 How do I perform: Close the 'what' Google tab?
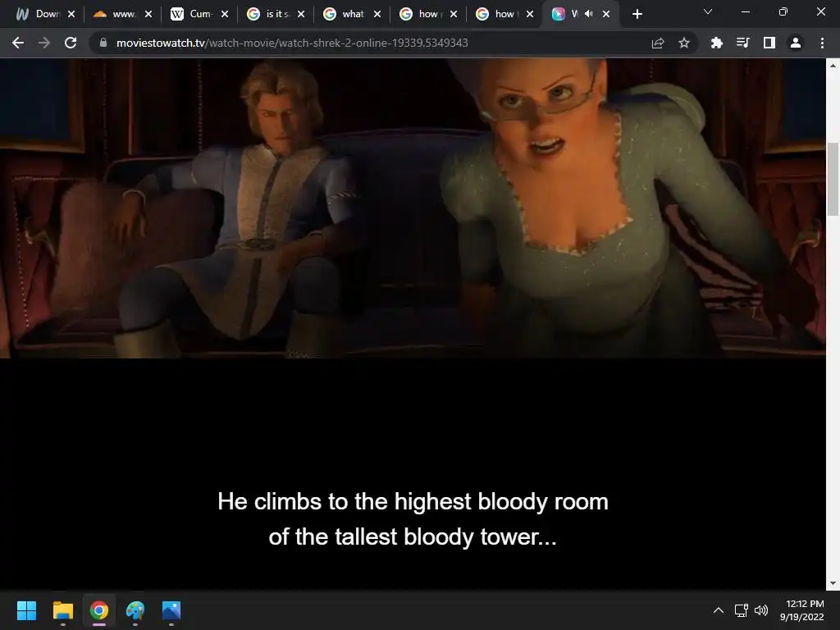coord(377,14)
